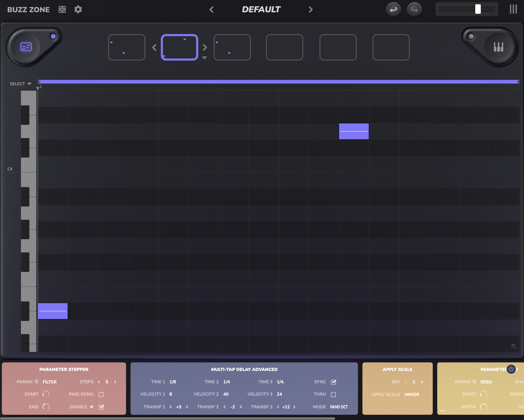Select the lower note block in grid
Viewport: 524px width, 420px height.
pyautogui.click(x=53, y=311)
